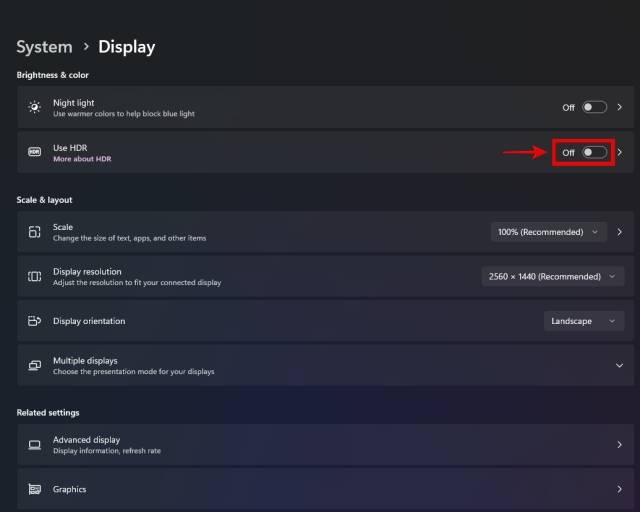
Task: Click the HDR badge icon
Action: 35,152
